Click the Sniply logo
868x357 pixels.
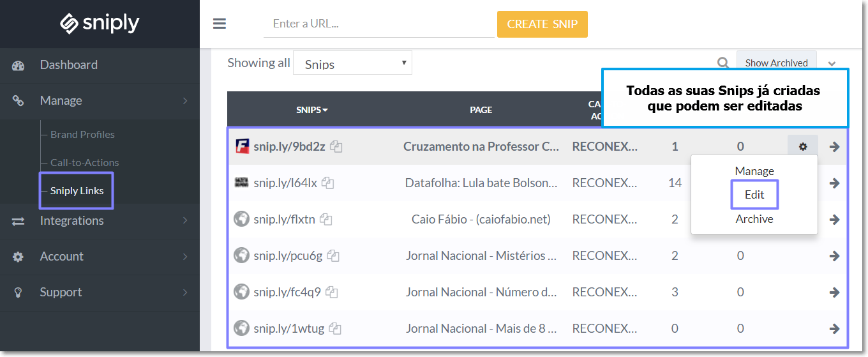100,24
